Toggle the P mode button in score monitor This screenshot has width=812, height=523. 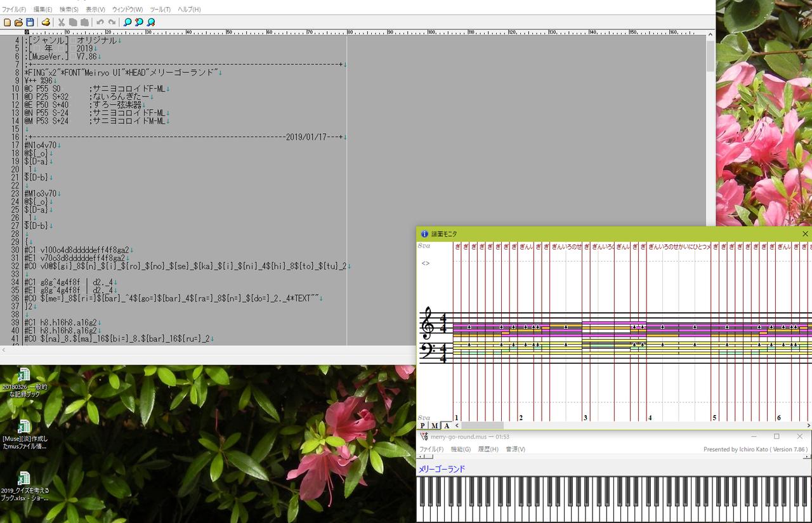pos(423,426)
